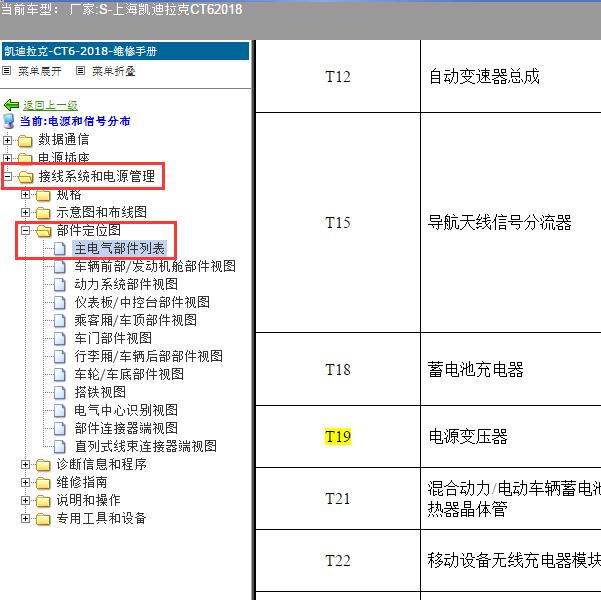
Task: Open 电气中心识别视图 page
Action: pos(126,410)
